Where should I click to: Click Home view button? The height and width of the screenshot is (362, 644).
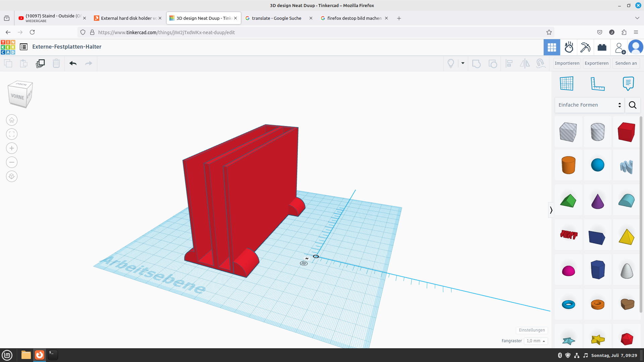pyautogui.click(x=12, y=120)
